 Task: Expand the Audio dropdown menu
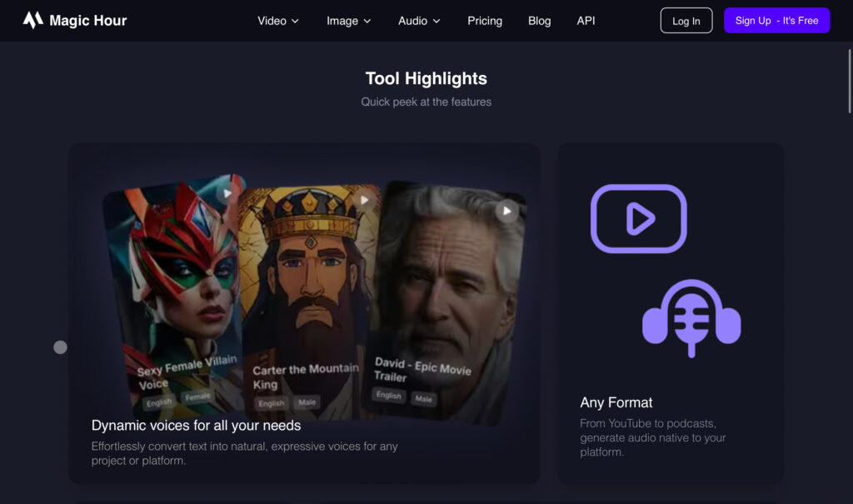tap(419, 21)
